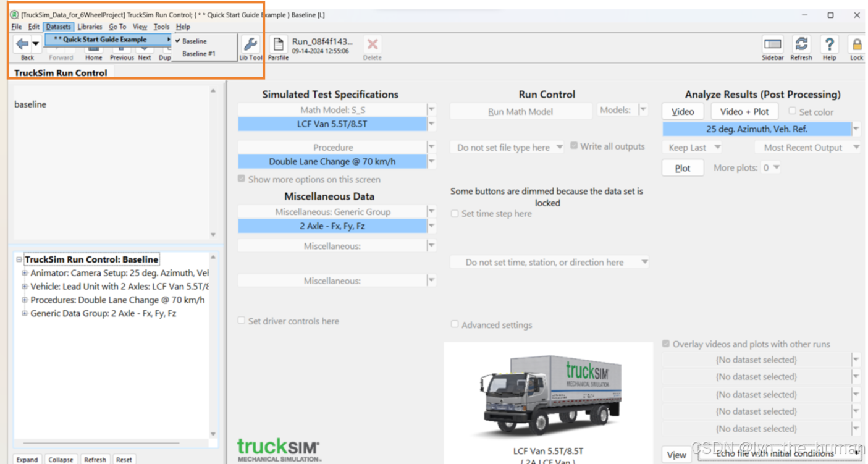
Task: Click the Back arrow toolbar icon
Action: (22, 44)
